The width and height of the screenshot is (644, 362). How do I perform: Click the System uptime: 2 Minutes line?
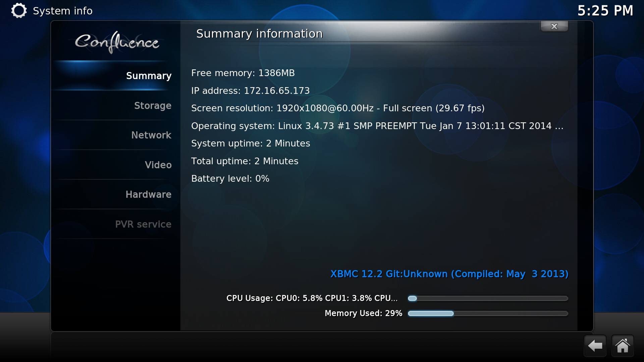coord(251,143)
